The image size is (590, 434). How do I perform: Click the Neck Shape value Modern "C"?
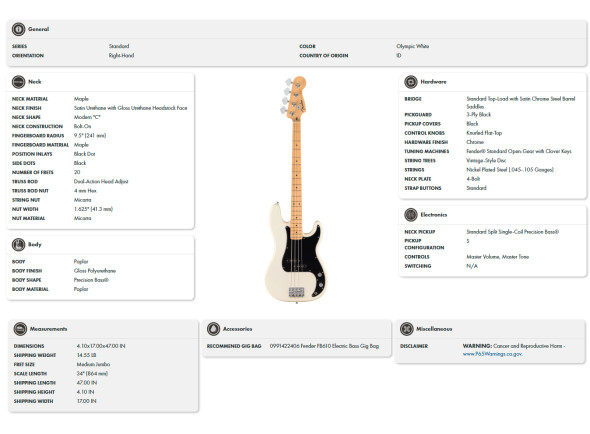(87, 117)
